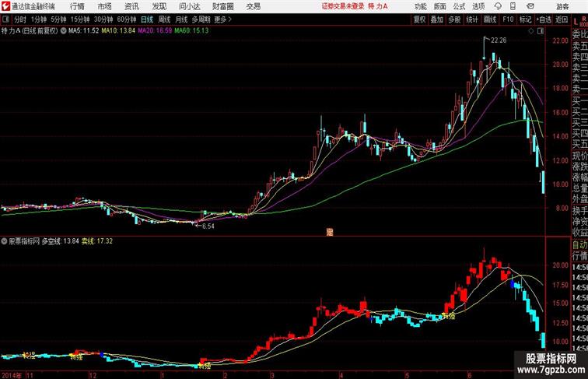This screenshot has width=588, height=379.
Task: Click the 返回 back button
Action: tap(562, 19)
